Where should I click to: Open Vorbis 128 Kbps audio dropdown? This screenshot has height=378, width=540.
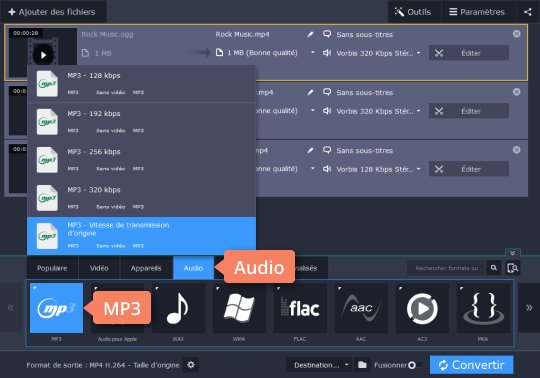(x=418, y=169)
